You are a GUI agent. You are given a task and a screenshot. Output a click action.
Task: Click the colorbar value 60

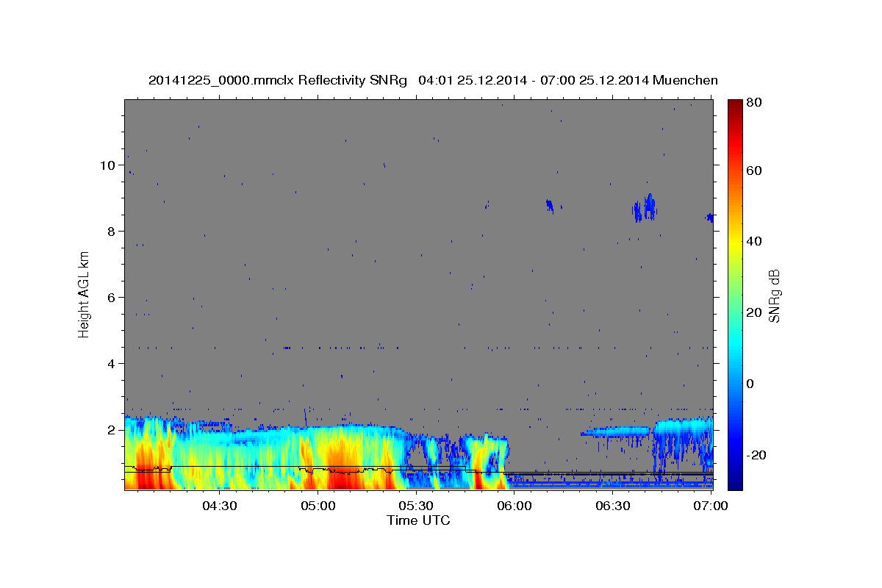click(753, 171)
